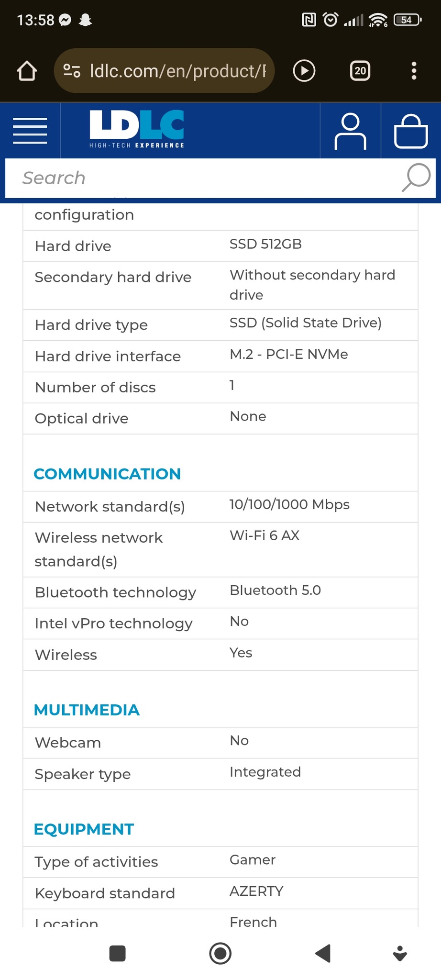Tap the site info icon in address bar
Image resolution: width=441 pixels, height=980 pixels.
tap(72, 71)
